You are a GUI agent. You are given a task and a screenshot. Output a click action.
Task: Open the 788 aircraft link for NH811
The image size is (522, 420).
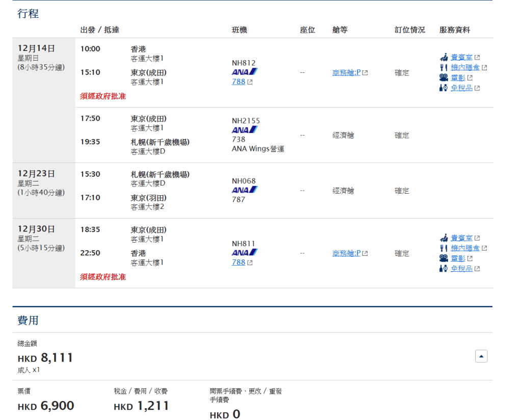tap(239, 262)
